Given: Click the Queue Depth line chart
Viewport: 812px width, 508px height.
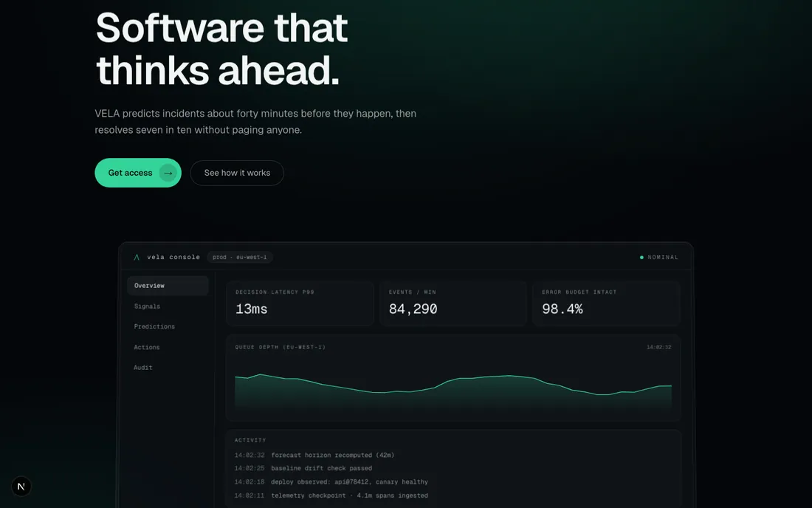Looking at the screenshot, I should click(x=453, y=393).
